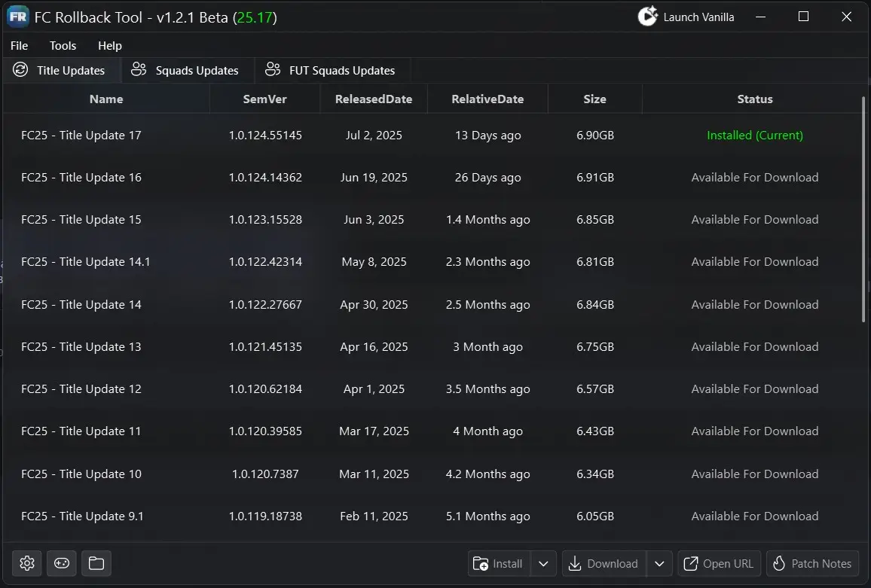Click the FUT Squads Updates people icon
Image resolution: width=871 pixels, height=588 pixels.
[x=272, y=69]
